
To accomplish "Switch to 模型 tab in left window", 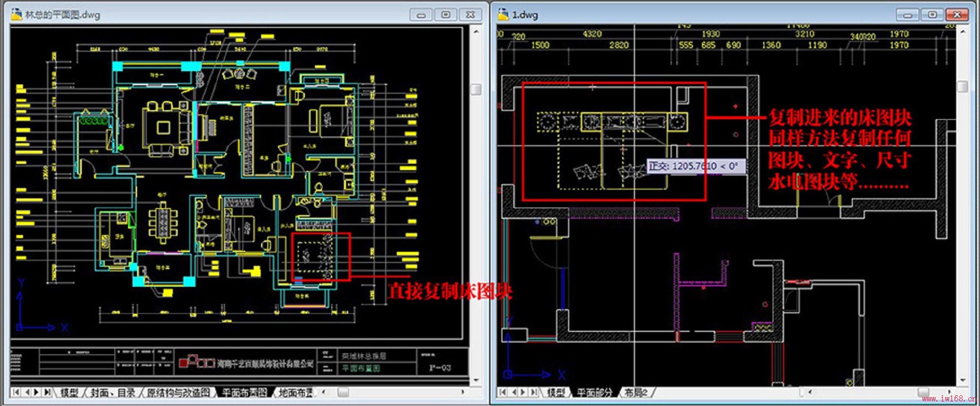I will pyautogui.click(x=70, y=393).
